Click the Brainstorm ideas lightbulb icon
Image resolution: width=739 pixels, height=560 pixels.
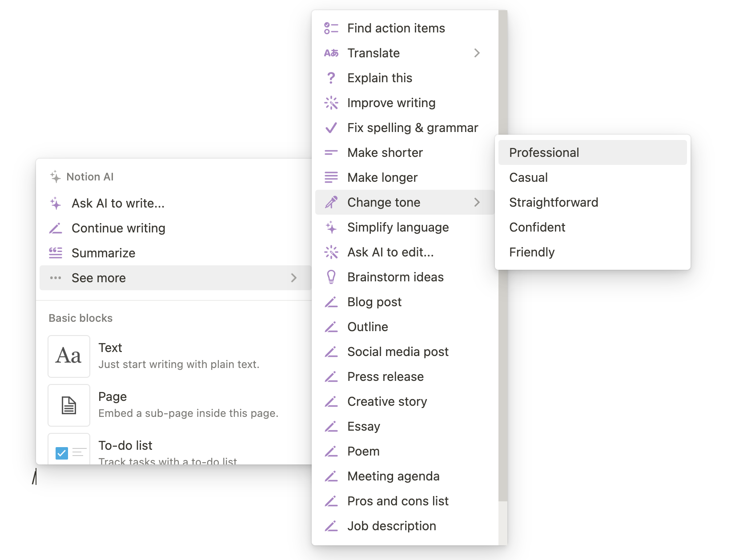pos(331,277)
